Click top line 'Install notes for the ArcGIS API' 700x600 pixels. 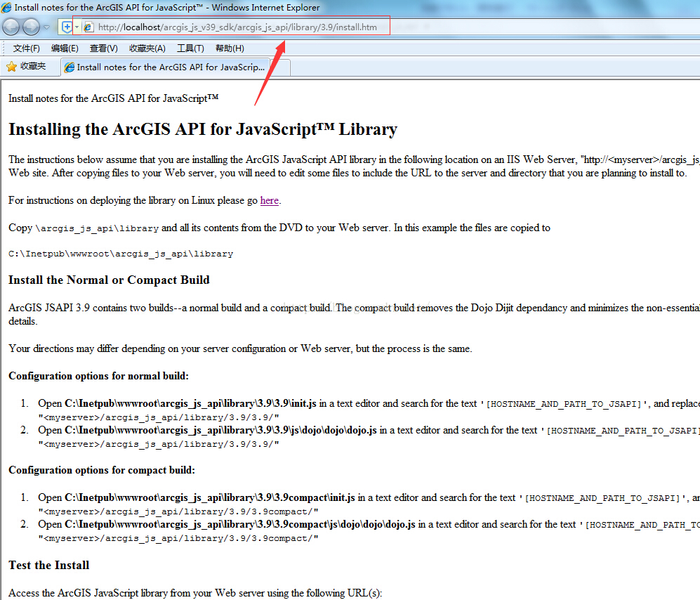(114, 98)
